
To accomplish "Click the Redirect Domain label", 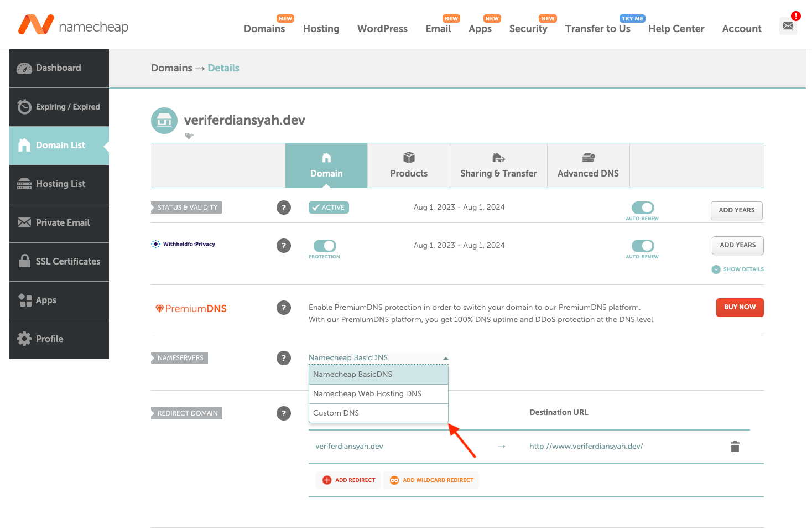I will click(x=186, y=413).
